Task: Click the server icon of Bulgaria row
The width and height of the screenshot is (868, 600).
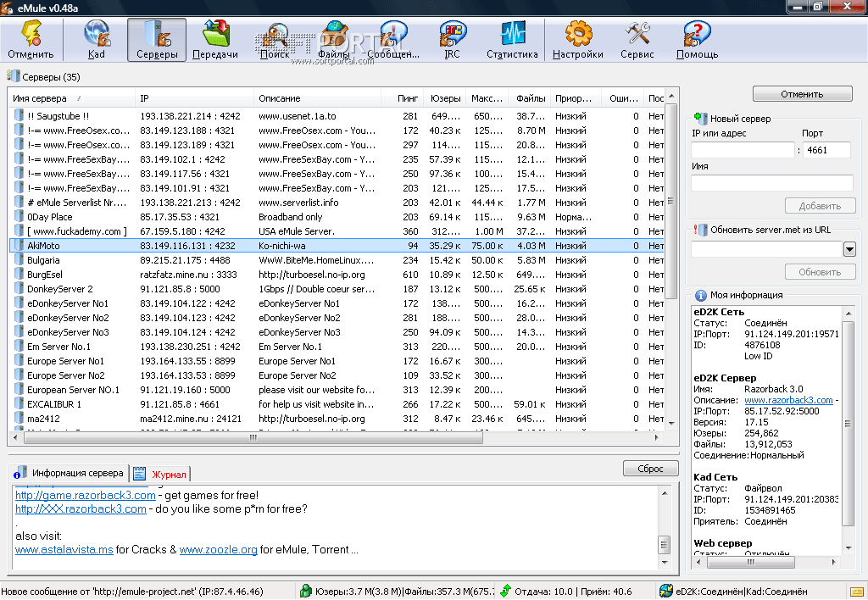Action: pyautogui.click(x=19, y=259)
